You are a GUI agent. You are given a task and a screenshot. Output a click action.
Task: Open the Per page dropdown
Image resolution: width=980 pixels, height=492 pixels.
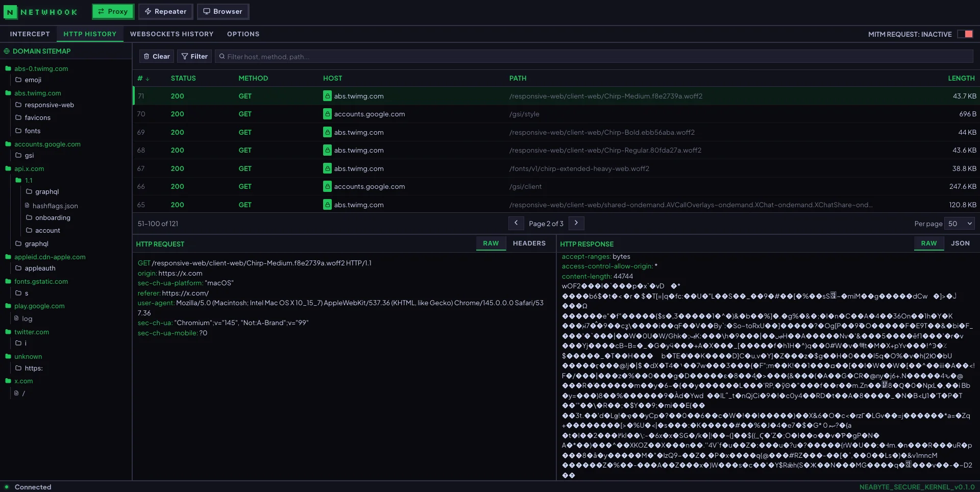960,224
